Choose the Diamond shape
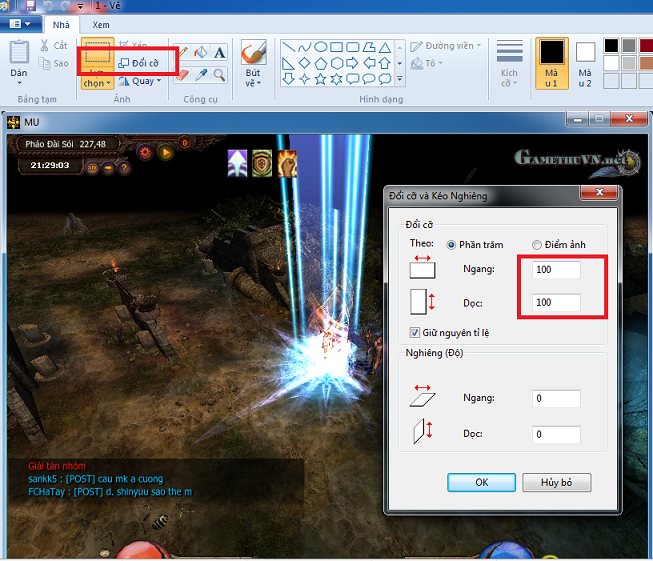The image size is (653, 561). pyautogui.click(x=304, y=63)
